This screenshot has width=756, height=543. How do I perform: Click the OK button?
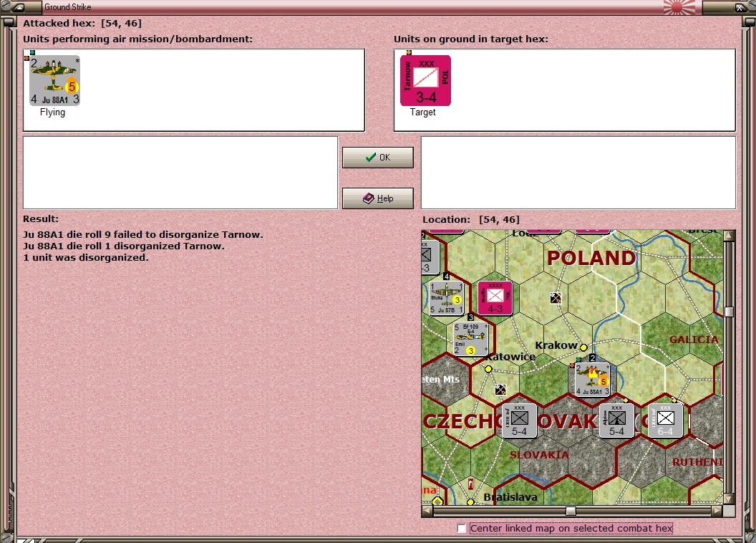pos(377,158)
